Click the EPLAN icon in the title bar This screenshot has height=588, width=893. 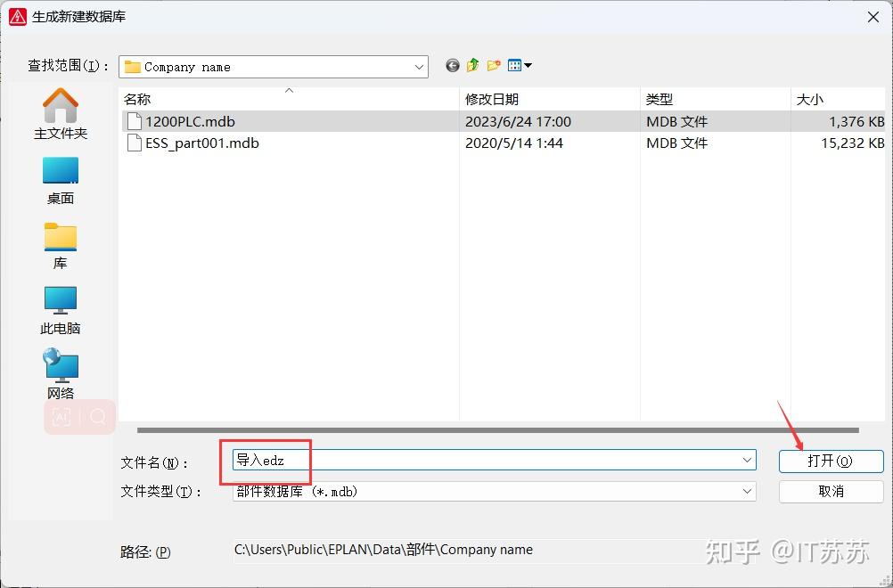point(17,16)
